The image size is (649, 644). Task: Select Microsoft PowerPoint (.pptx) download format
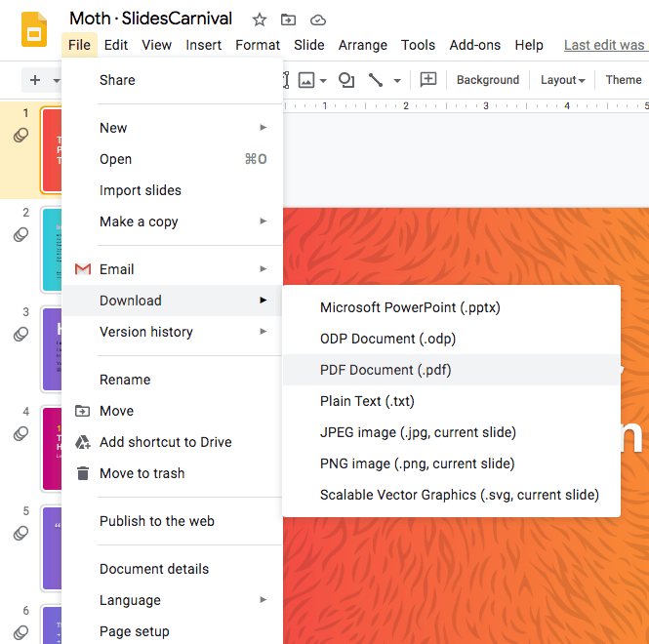[x=410, y=307]
